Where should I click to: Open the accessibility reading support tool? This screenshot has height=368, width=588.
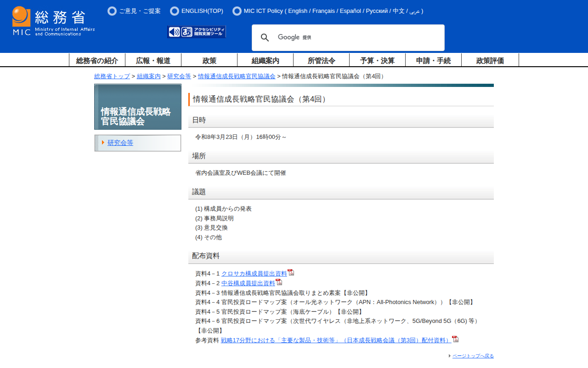(x=197, y=32)
